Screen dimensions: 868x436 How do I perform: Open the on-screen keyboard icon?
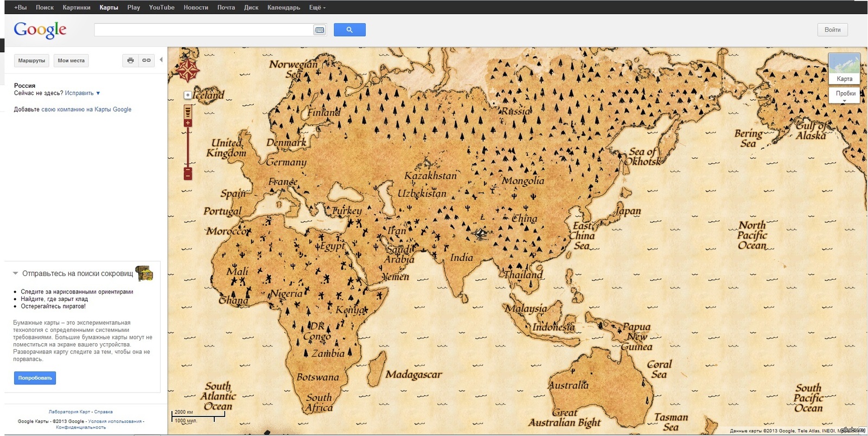320,30
